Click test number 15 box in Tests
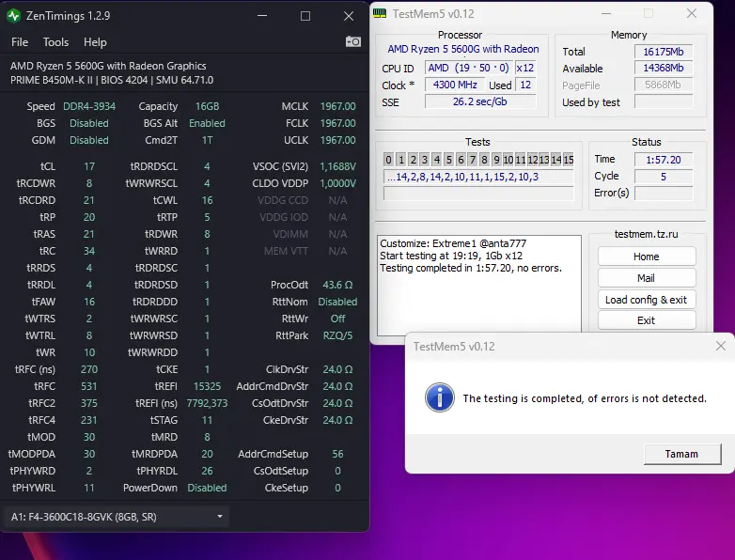Viewport: 735px width, 560px height. [568, 160]
